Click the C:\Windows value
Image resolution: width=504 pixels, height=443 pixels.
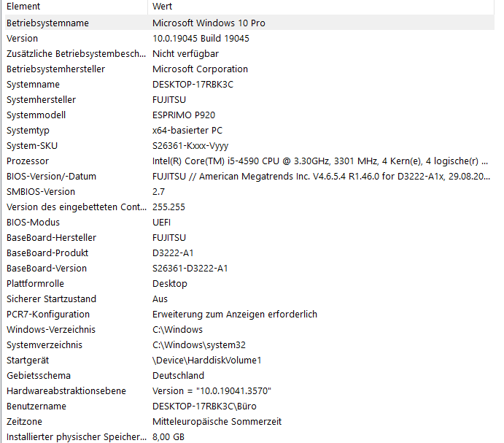[x=177, y=330]
